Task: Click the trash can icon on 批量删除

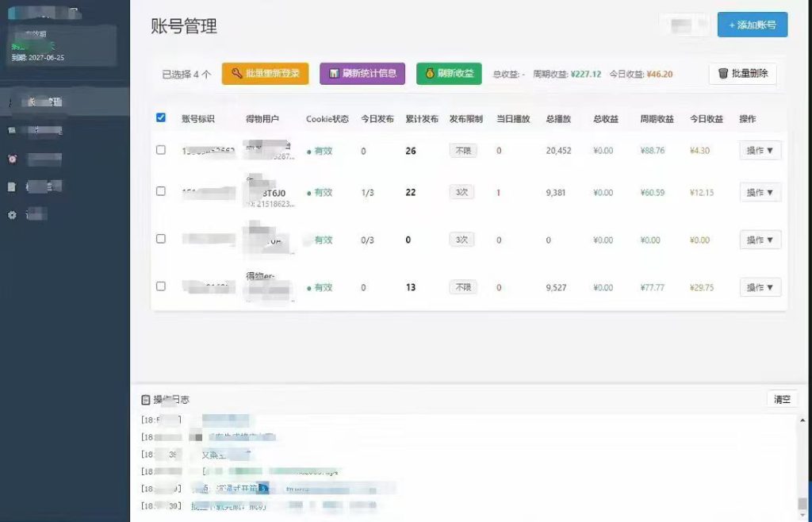Action: 723,74
